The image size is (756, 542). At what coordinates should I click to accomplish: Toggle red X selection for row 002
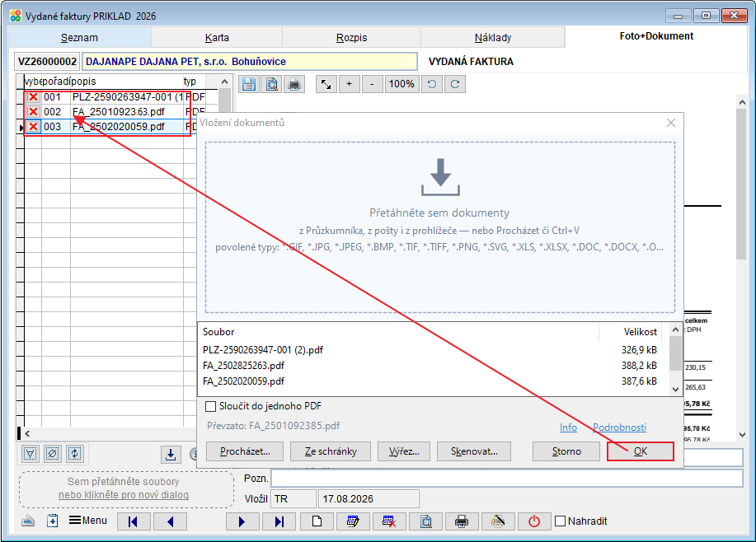coord(33,112)
